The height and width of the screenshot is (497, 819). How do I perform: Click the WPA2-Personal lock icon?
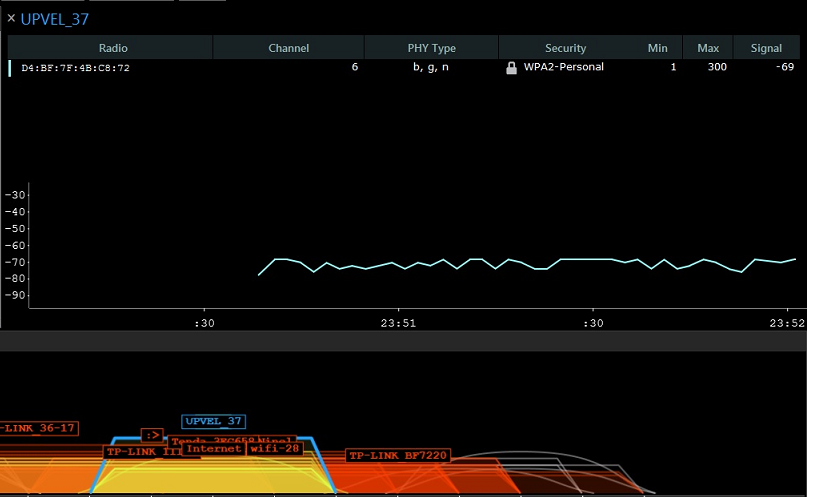[x=512, y=68]
